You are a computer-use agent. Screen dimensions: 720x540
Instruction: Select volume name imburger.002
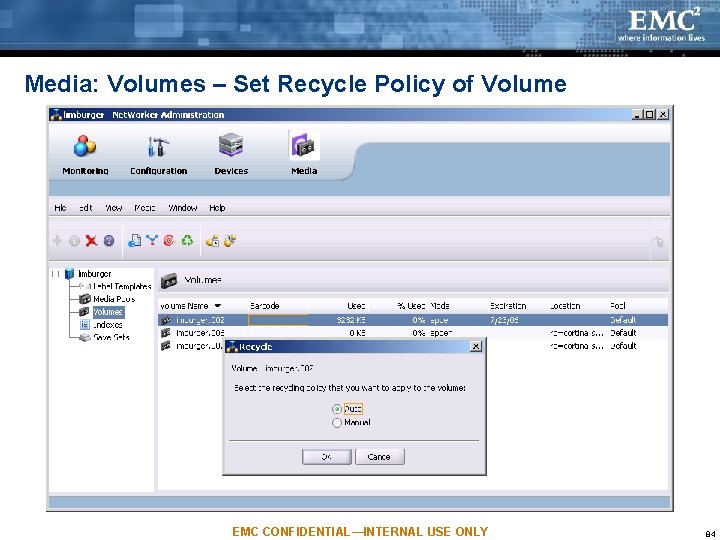[200, 320]
